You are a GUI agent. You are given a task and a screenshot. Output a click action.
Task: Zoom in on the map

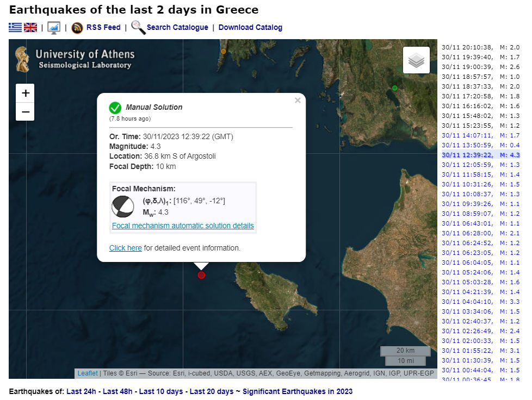[26, 93]
